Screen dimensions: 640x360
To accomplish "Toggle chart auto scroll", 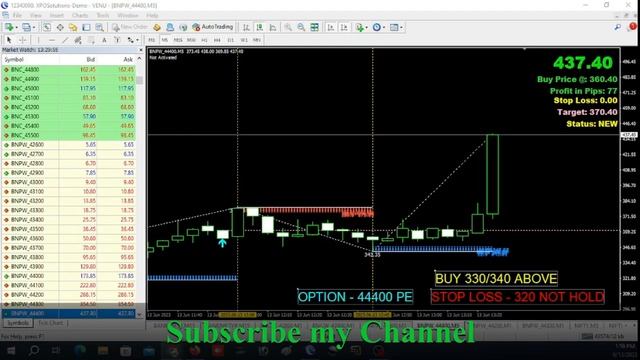I will click(331, 27).
